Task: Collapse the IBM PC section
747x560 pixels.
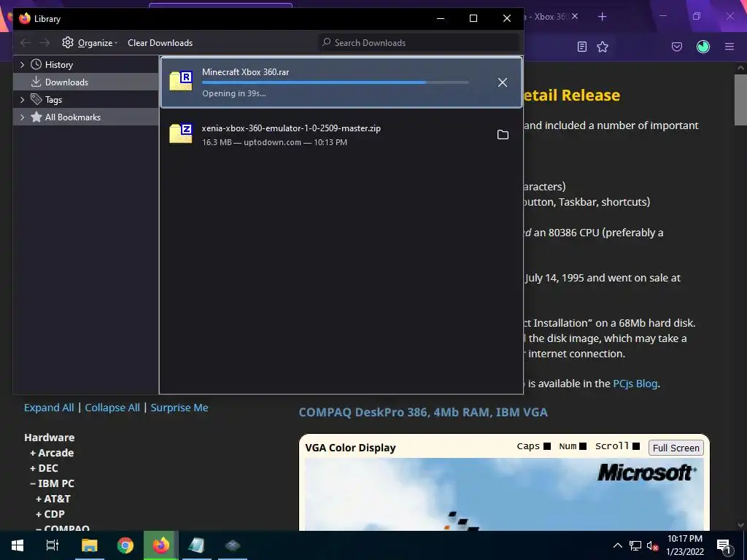Action: [52, 483]
